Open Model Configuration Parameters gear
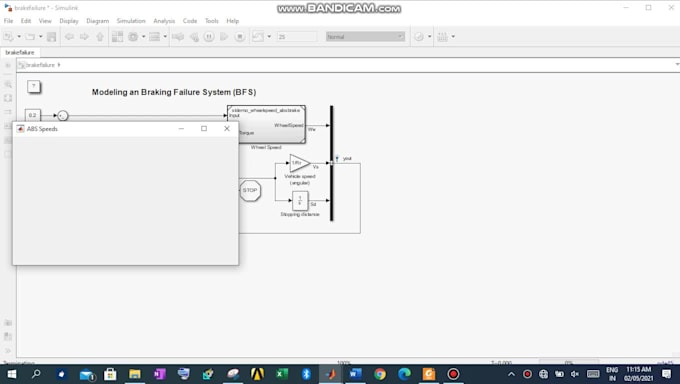 (133, 37)
